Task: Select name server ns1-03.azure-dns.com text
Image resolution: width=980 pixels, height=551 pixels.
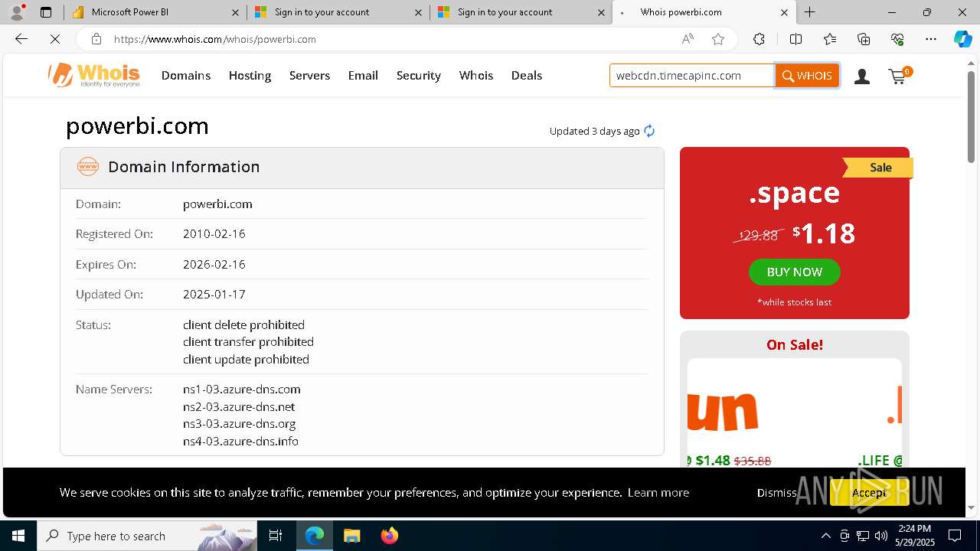Action: (242, 389)
